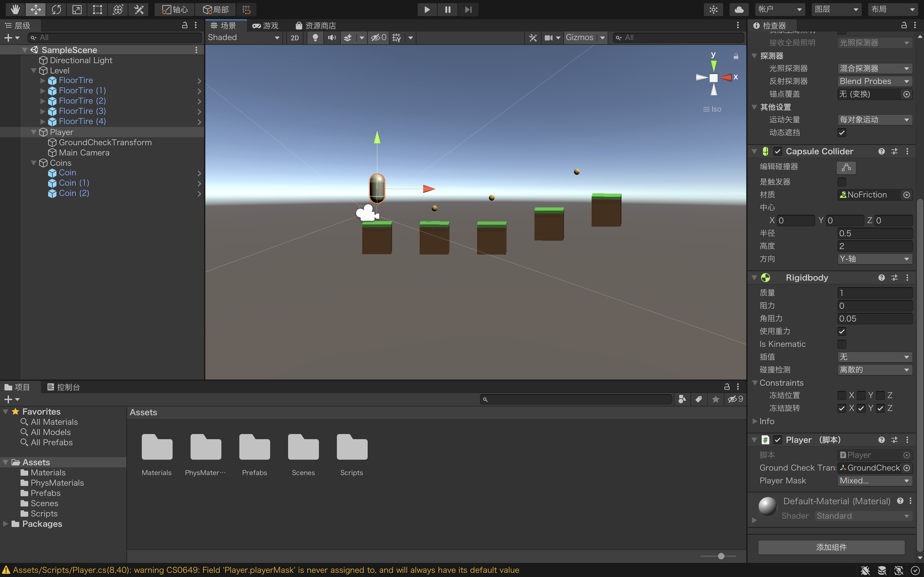The height and width of the screenshot is (577, 924).
Task: Select the Rect transform tool
Action: (97, 9)
